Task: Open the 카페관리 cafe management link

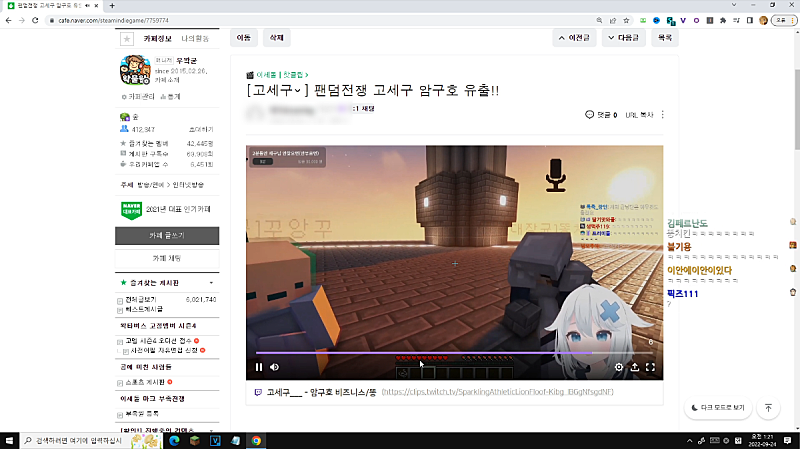Action: click(138, 96)
